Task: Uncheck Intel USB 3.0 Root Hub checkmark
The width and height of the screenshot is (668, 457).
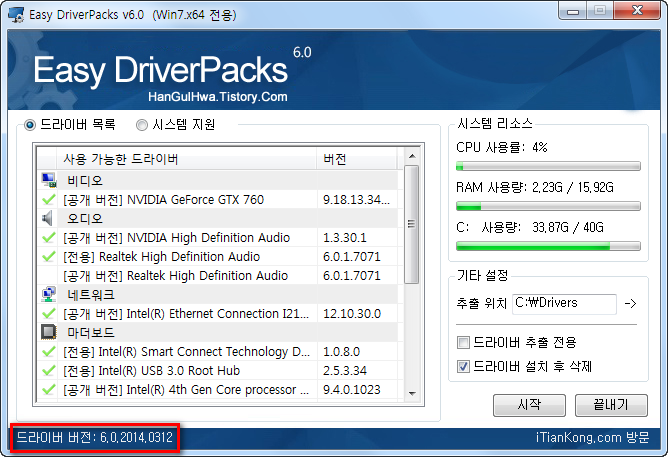Action: (x=49, y=371)
